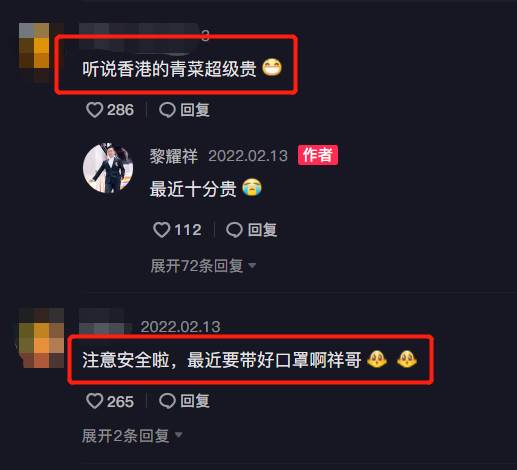The image size is (517, 470).
Task: Click the speech bubble icon beside 112
Action: tap(234, 230)
